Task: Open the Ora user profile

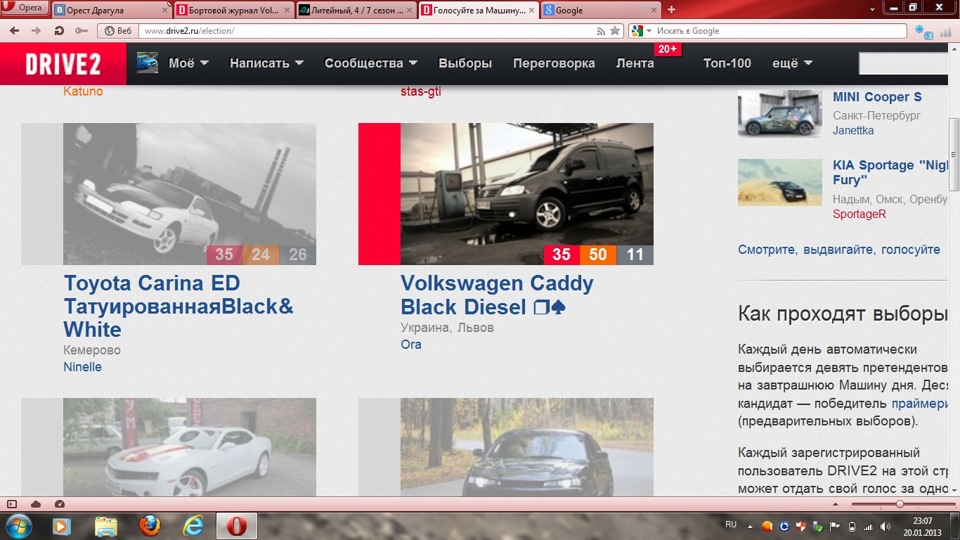Action: click(411, 344)
